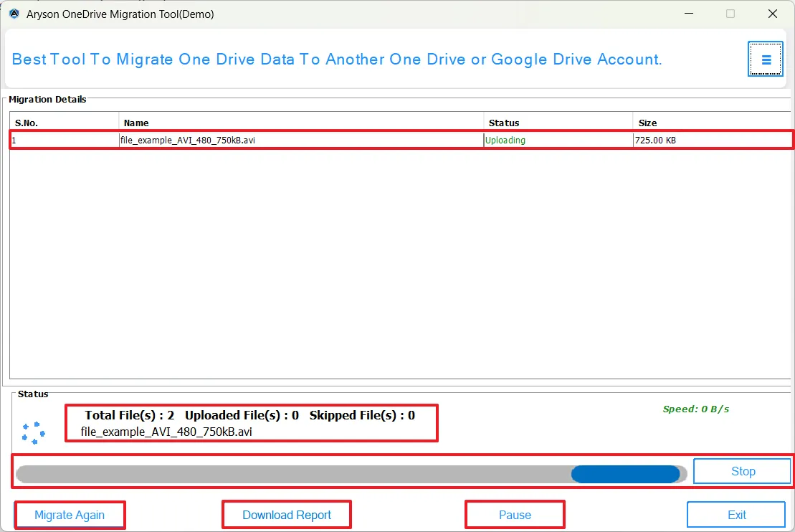Click the Migration Details group label
Image resolution: width=795 pixels, height=532 pixels.
(x=47, y=99)
